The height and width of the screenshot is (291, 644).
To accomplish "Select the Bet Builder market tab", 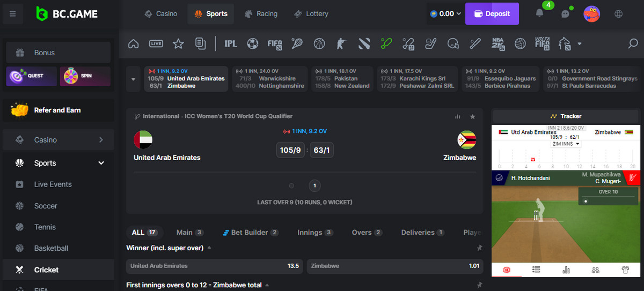I will click(251, 233).
